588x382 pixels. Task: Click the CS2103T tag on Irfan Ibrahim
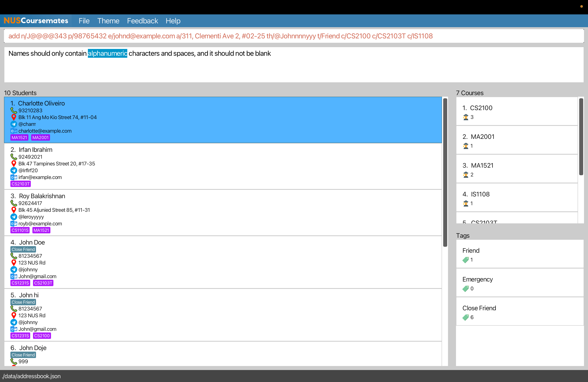[x=21, y=184]
